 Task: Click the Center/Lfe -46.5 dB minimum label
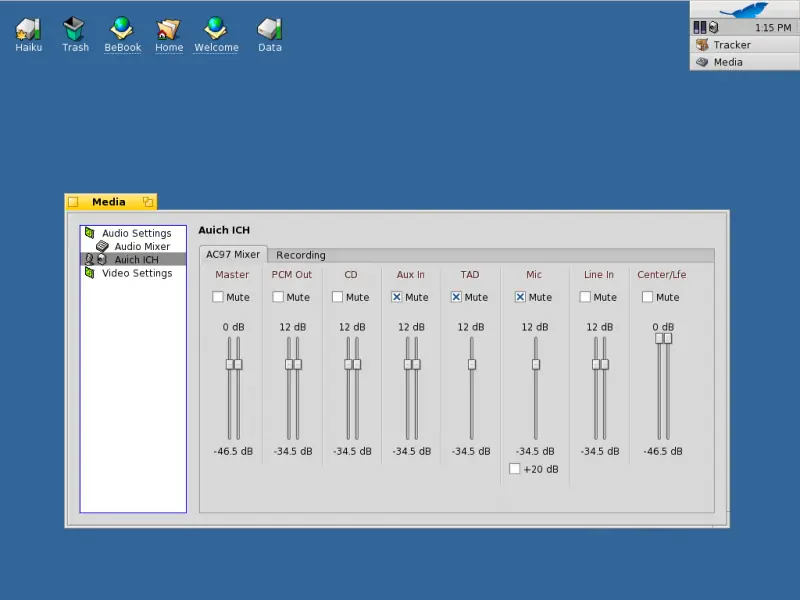663,451
